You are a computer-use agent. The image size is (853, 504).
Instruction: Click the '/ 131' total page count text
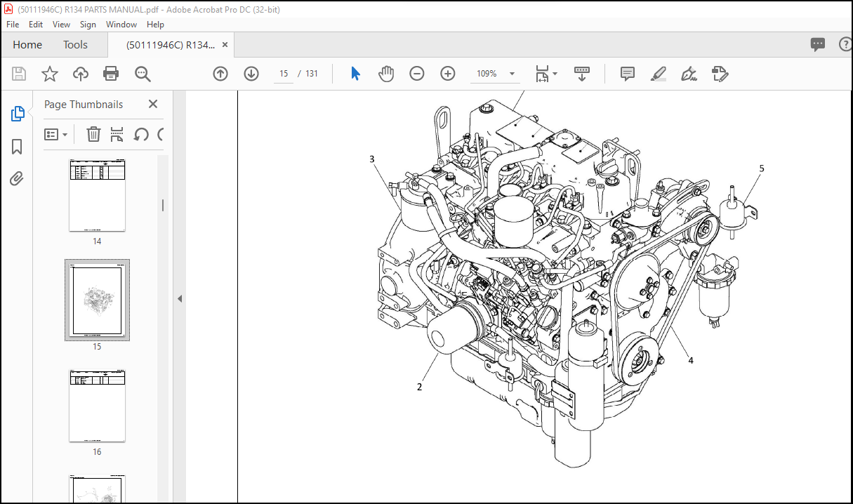coord(308,74)
